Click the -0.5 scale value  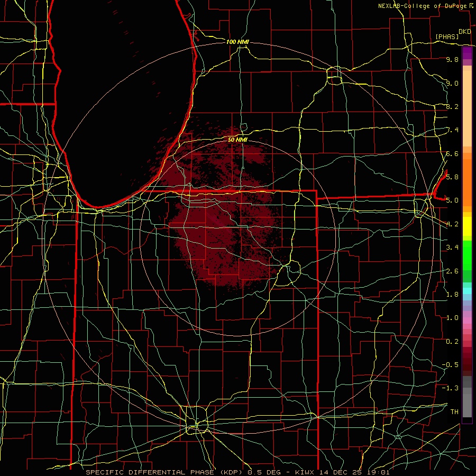tap(450, 364)
